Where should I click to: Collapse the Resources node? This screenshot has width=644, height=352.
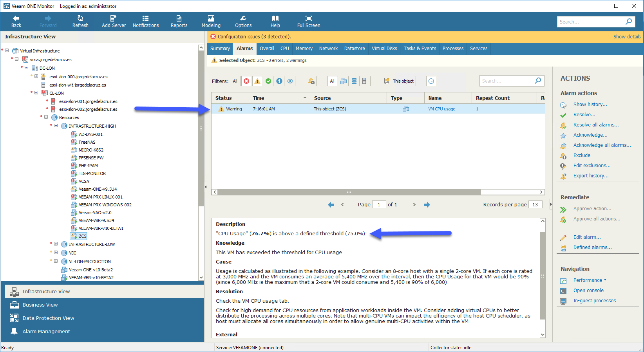46,117
